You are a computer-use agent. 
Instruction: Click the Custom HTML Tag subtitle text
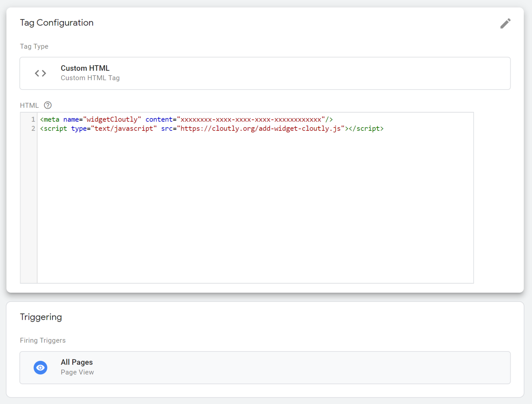tap(90, 78)
